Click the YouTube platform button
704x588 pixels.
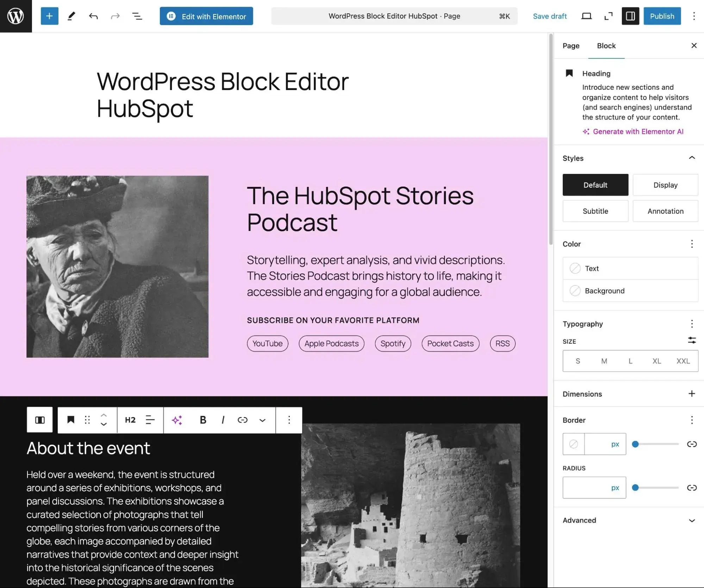[x=267, y=343]
